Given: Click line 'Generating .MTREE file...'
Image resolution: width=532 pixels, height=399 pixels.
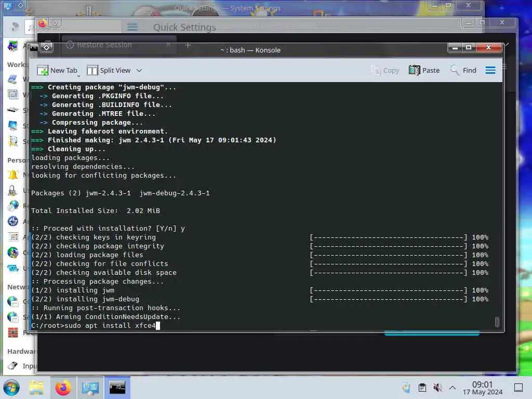Looking at the screenshot, I should pyautogui.click(x=97, y=114).
